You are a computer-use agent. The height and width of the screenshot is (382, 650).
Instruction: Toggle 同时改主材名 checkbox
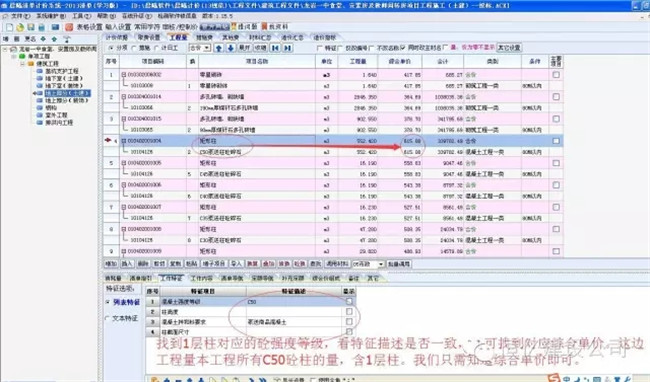[403, 48]
